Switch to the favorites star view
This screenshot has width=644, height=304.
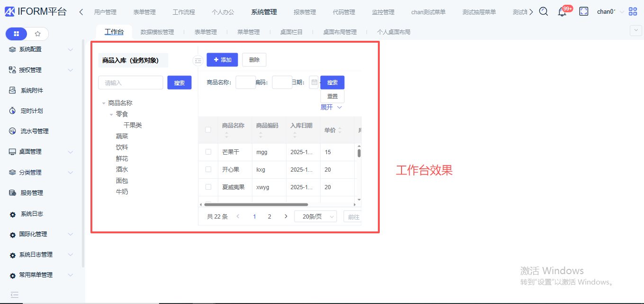[x=38, y=34]
